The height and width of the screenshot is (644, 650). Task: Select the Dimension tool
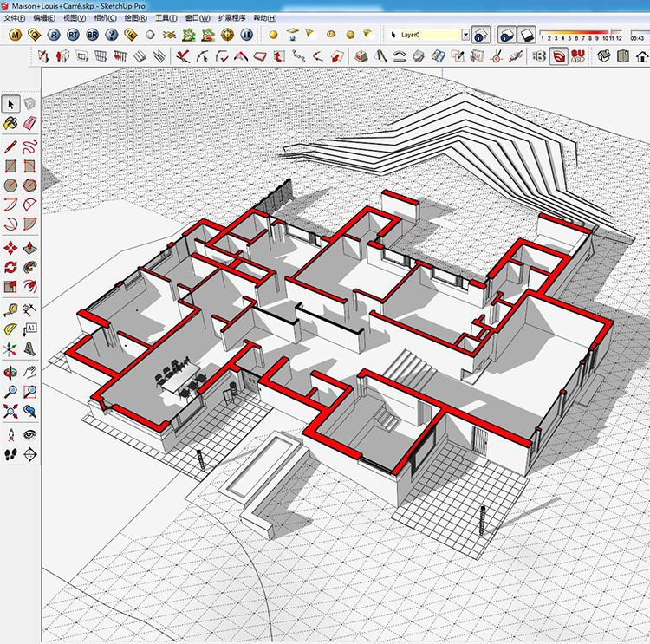click(x=29, y=309)
